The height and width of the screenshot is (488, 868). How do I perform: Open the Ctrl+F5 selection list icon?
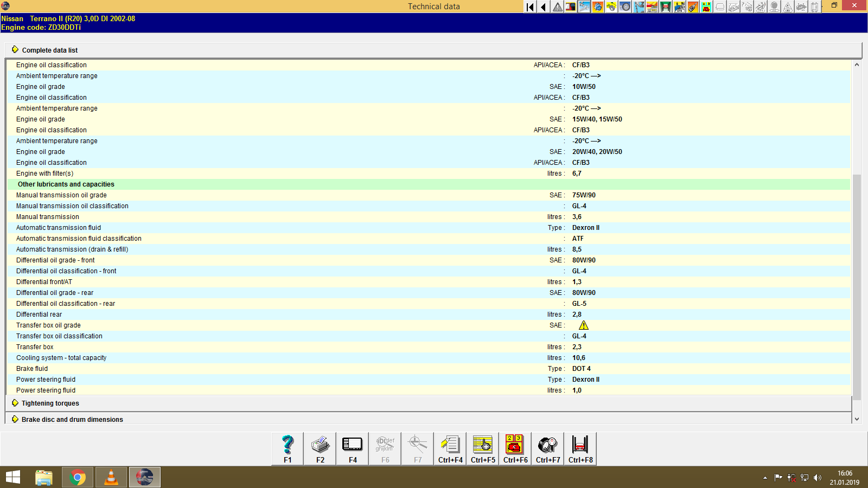tap(482, 448)
